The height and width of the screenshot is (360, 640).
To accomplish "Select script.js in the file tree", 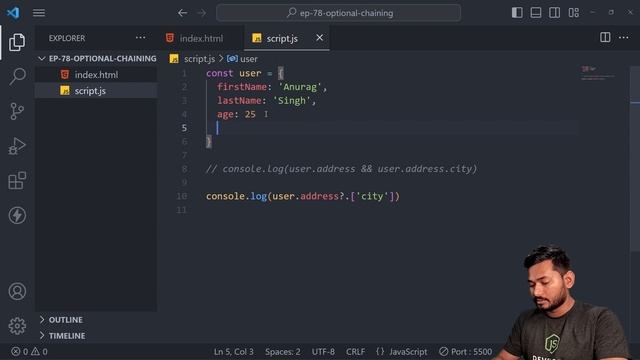I will pos(96,91).
